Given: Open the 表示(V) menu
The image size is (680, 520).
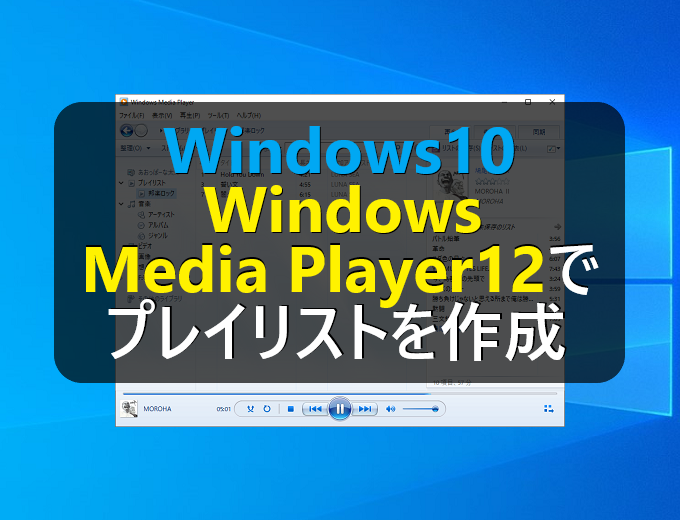Looking at the screenshot, I should pyautogui.click(x=162, y=115).
